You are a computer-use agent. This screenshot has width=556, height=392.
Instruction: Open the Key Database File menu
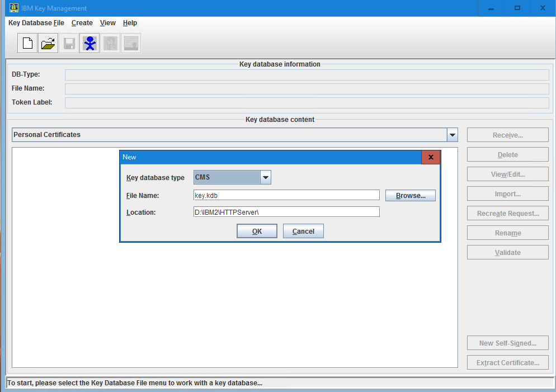click(36, 23)
